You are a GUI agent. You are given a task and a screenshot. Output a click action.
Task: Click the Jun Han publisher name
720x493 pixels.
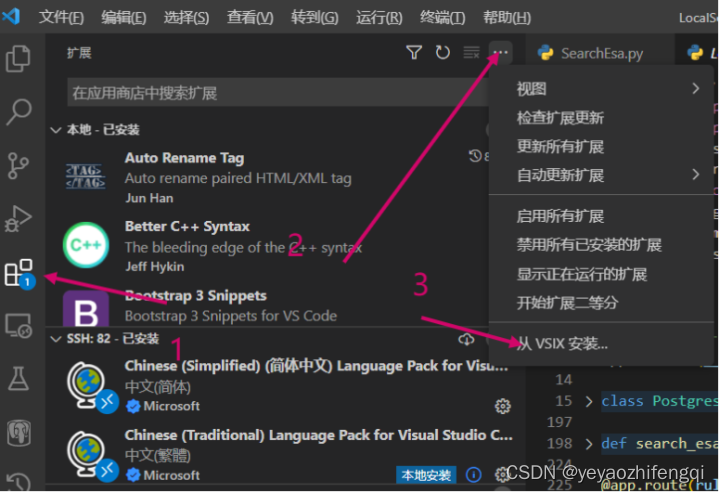pyautogui.click(x=149, y=198)
